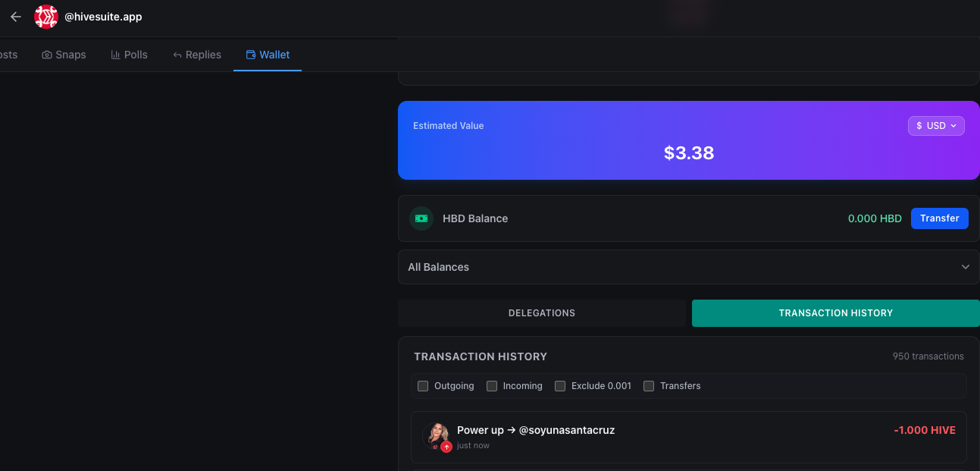
Task: Switch to the Delegations tab
Action: [x=542, y=313]
